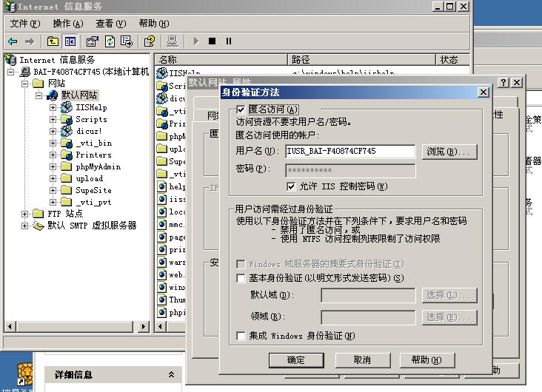The height and width of the screenshot is (392, 542).
Task: Click into the 用户名 input field
Action: click(350, 152)
